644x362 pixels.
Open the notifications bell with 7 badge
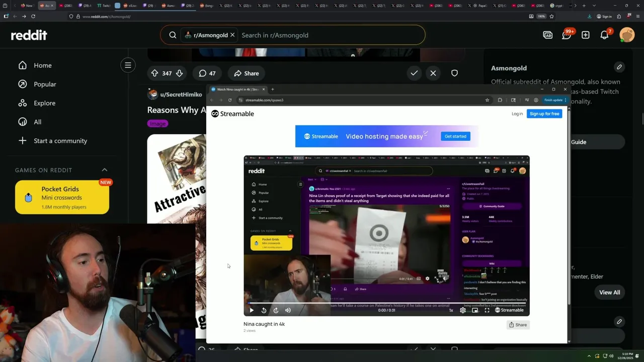click(x=605, y=35)
